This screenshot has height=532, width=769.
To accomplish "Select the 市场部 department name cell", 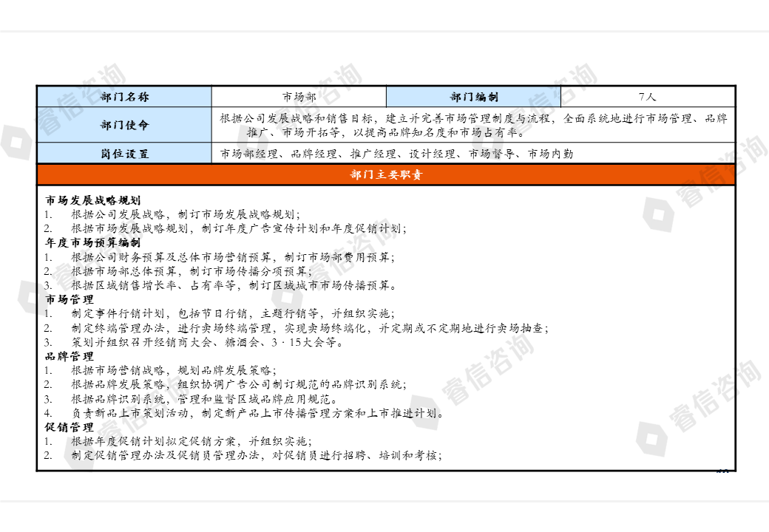I will [299, 97].
